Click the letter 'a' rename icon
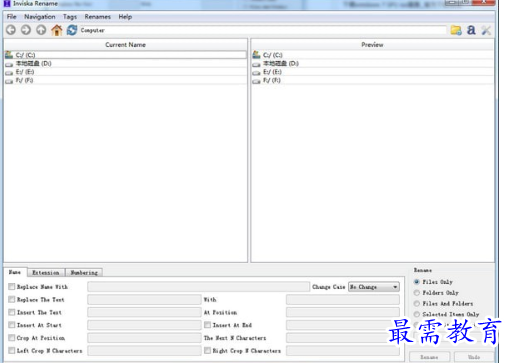The width and height of the screenshot is (510, 363). pyautogui.click(x=471, y=30)
